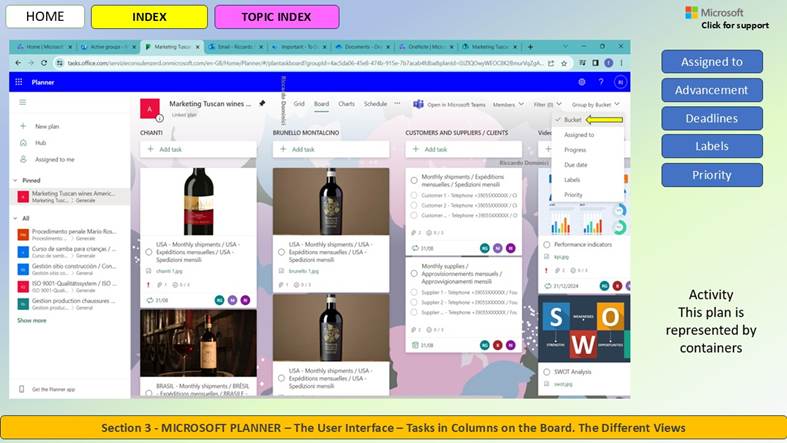This screenshot has width=787, height=443.
Task: Click the Advancement slide button
Action: (712, 90)
